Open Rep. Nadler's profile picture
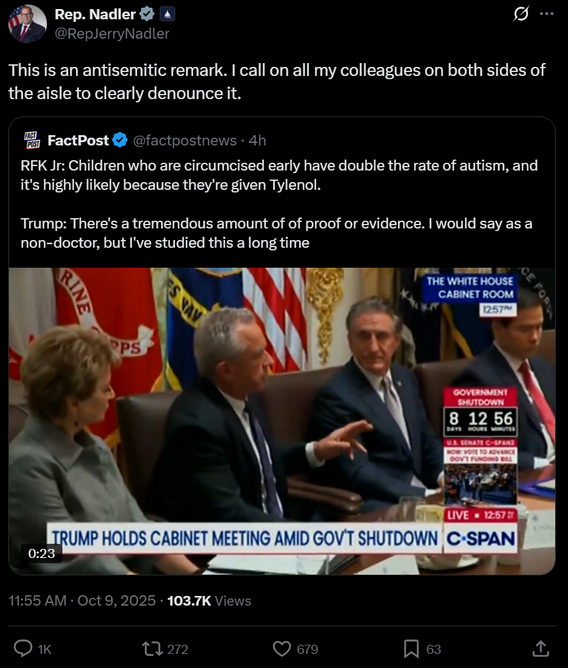Image resolution: width=568 pixels, height=668 pixels. pos(27,24)
